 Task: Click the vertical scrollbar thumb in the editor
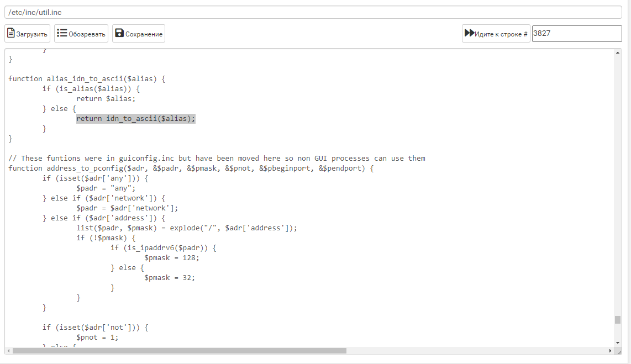[618, 320]
